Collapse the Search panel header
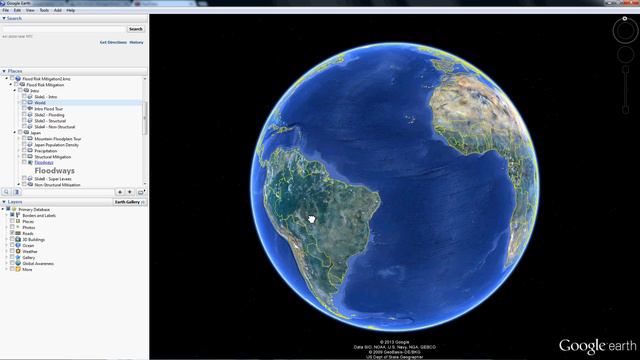 (x=73, y=18)
